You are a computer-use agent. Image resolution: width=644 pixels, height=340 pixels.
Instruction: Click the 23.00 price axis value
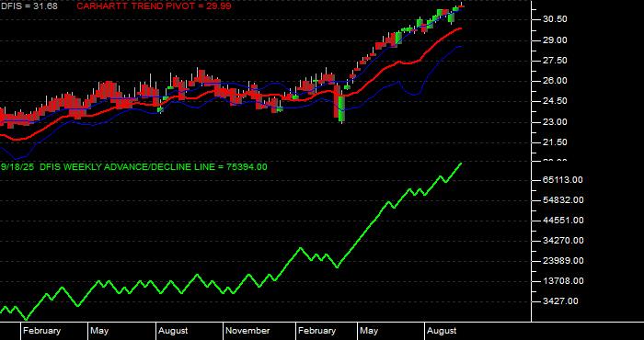click(x=555, y=122)
